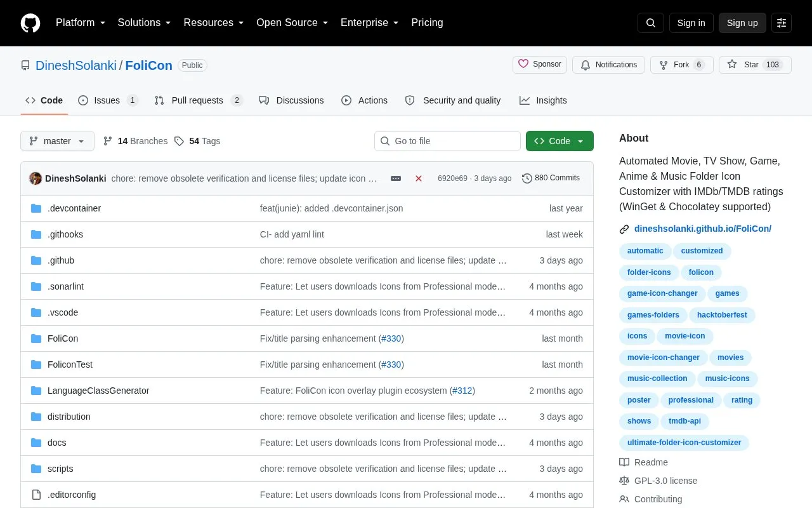
Task: Open the search magnifier button
Action: tap(651, 23)
